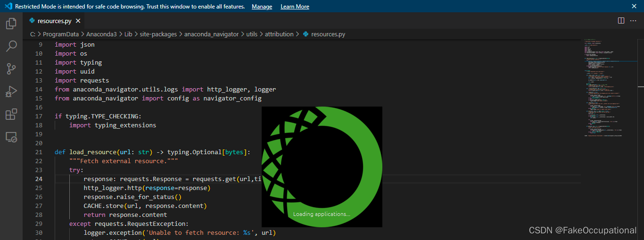Screen dimensions: 644x240
Task: Click 'import typing_extensions' line
Action: click(113, 125)
